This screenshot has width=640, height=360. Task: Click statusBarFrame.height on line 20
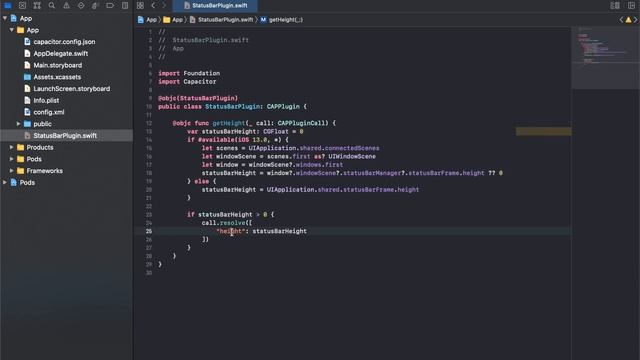(381, 190)
